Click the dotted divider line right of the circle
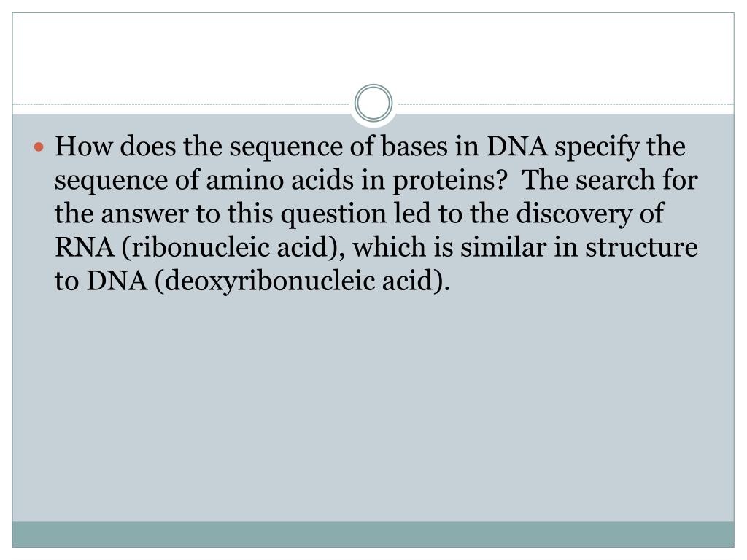Screen dimensions: 747x560 [x=566, y=104]
